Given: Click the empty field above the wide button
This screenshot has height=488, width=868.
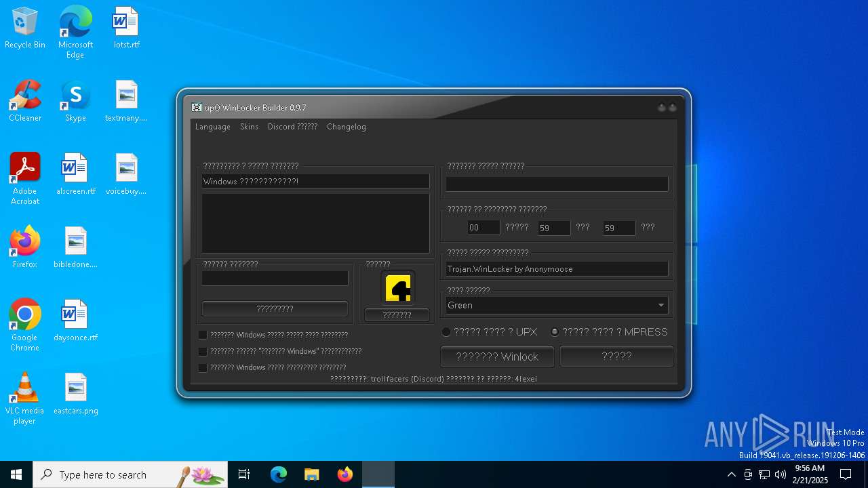Looking at the screenshot, I should (275, 278).
